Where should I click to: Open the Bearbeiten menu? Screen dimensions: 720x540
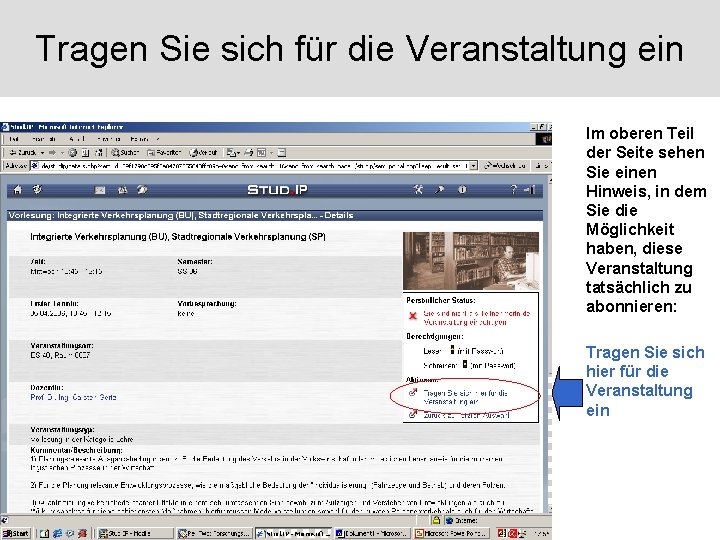click(44, 139)
